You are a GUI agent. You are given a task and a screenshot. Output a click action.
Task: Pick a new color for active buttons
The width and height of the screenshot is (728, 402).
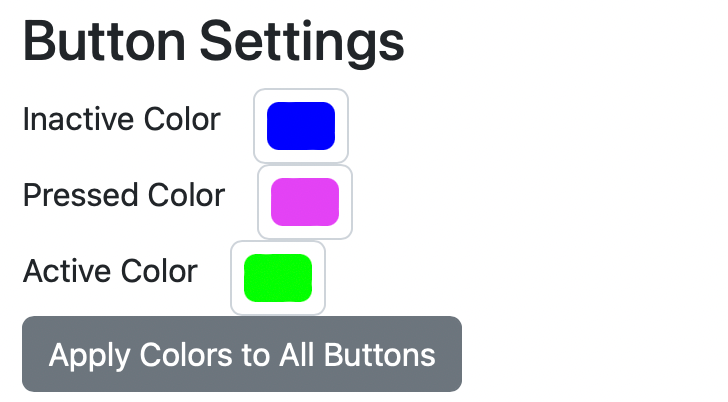click(278, 278)
